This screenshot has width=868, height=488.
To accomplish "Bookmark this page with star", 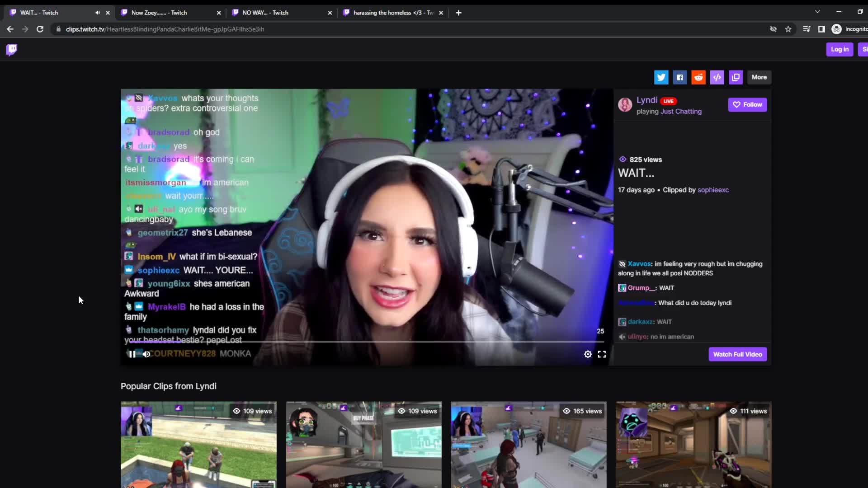I will [x=788, y=29].
